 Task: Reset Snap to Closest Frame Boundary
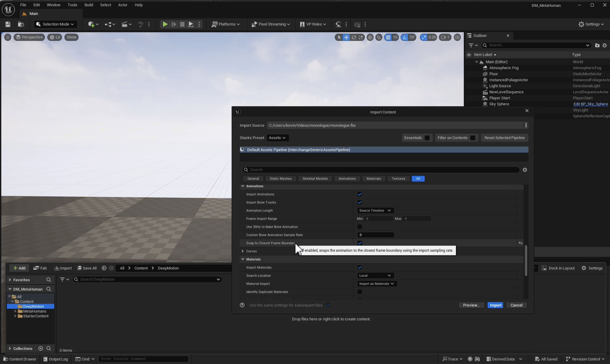click(x=520, y=243)
